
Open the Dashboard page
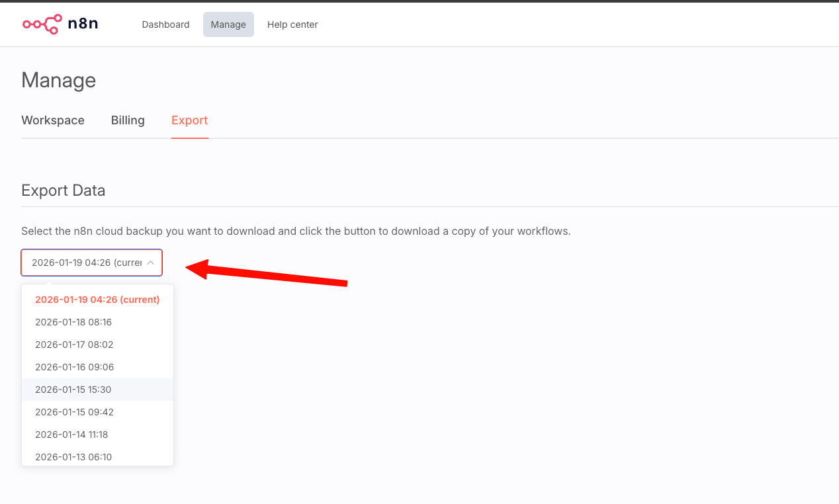pos(165,24)
